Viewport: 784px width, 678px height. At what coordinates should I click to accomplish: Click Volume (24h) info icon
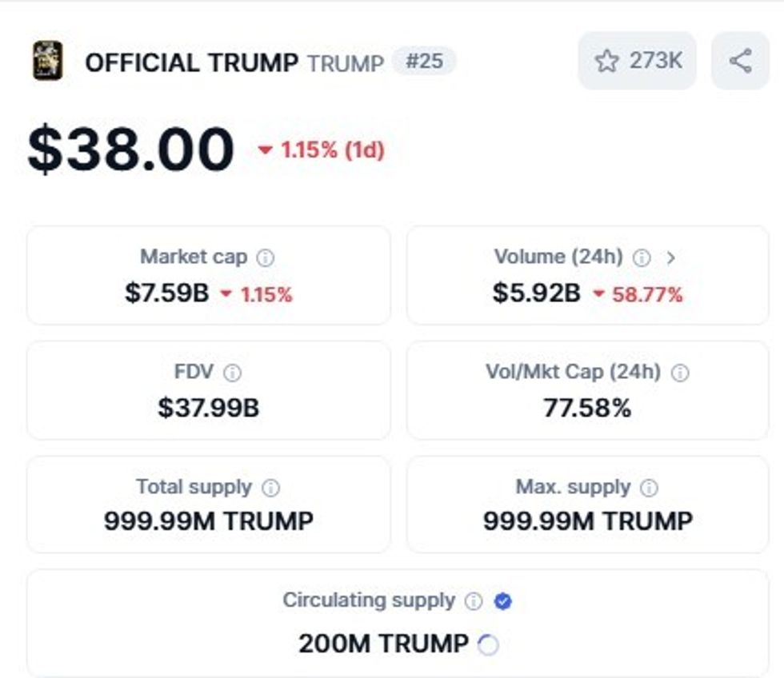pyautogui.click(x=642, y=257)
